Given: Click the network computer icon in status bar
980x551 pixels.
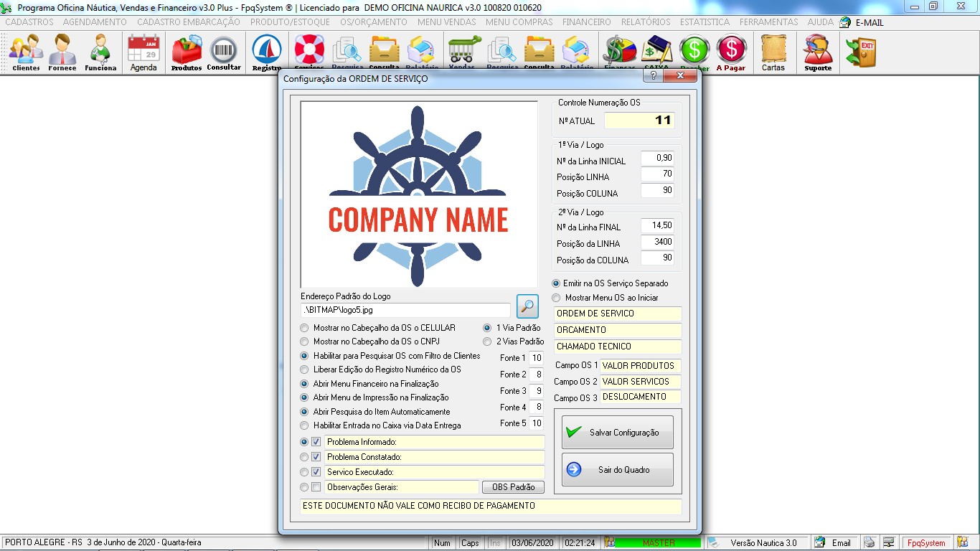Looking at the screenshot, I should coord(888,543).
